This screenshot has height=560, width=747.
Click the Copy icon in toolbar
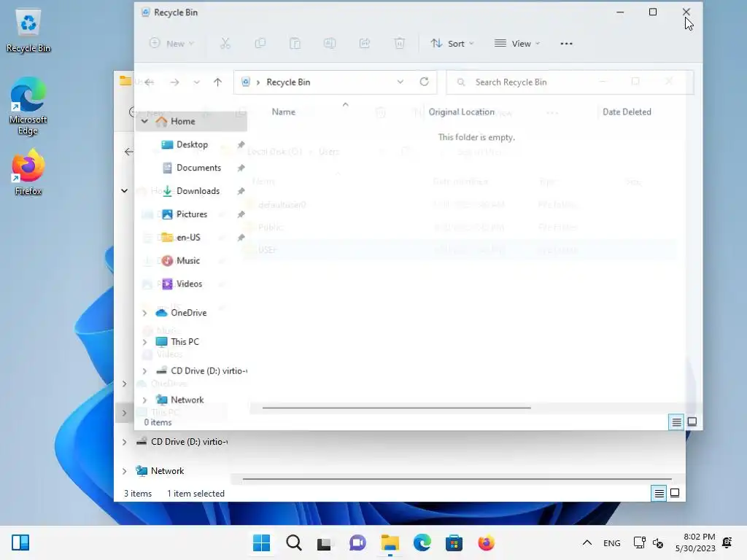click(260, 43)
